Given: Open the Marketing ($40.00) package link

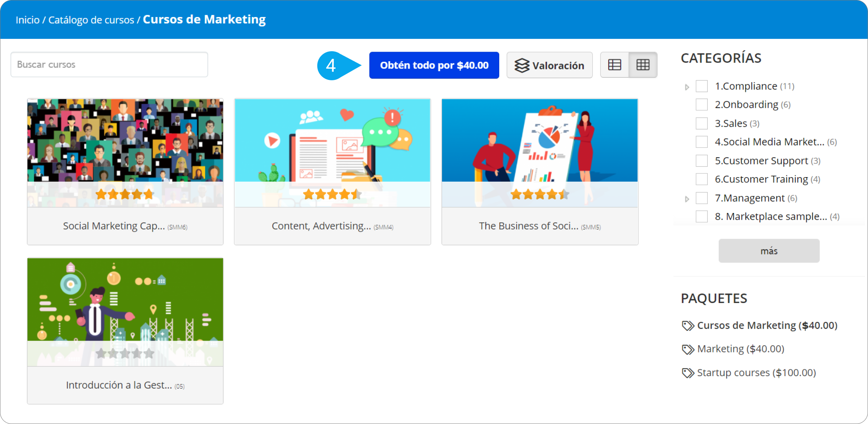Looking at the screenshot, I should click(741, 349).
